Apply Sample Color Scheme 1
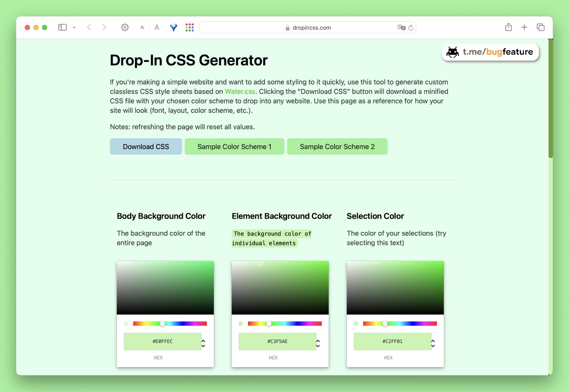Viewport: 569px width, 392px height. coord(234,147)
